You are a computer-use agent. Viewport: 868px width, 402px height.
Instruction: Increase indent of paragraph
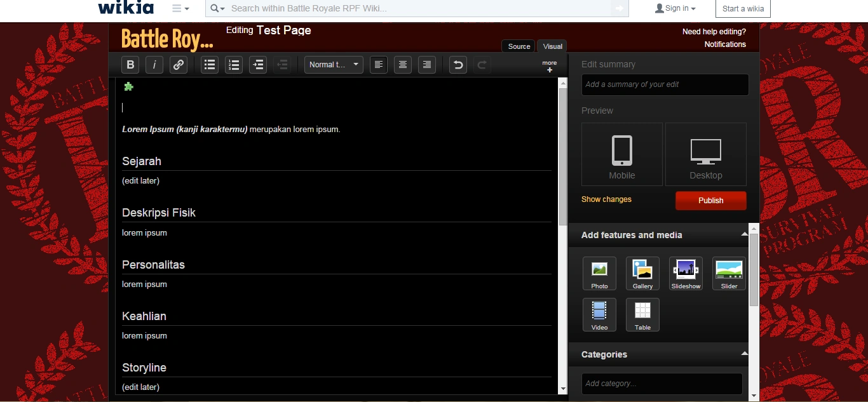(258, 65)
